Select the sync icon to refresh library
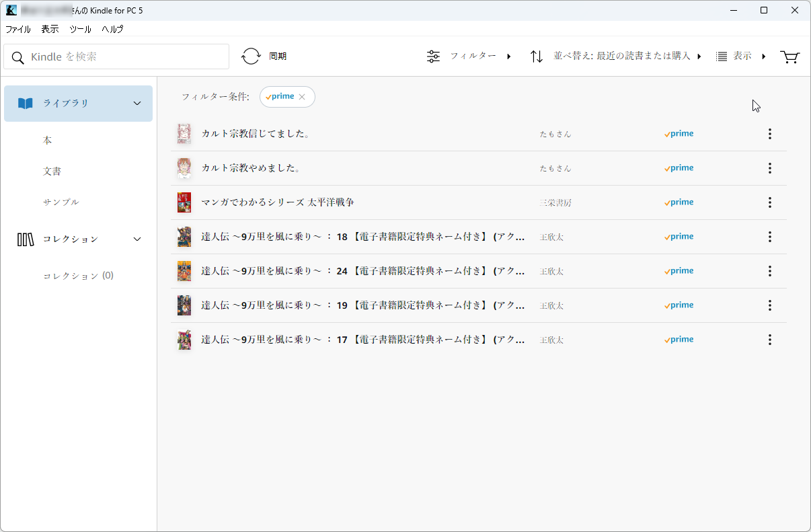Viewport: 811px width, 532px height. (251, 56)
